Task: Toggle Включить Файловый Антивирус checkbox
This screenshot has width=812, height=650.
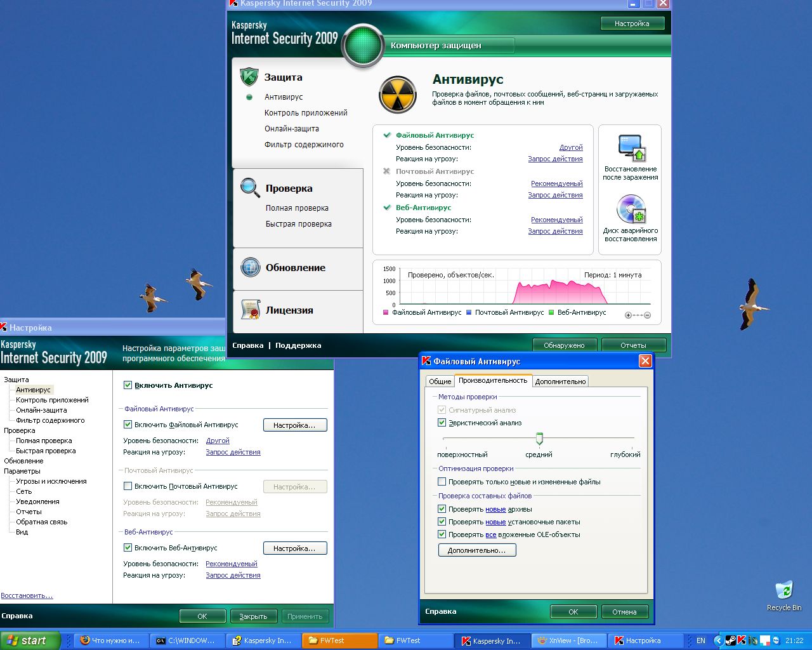Action: click(x=128, y=425)
